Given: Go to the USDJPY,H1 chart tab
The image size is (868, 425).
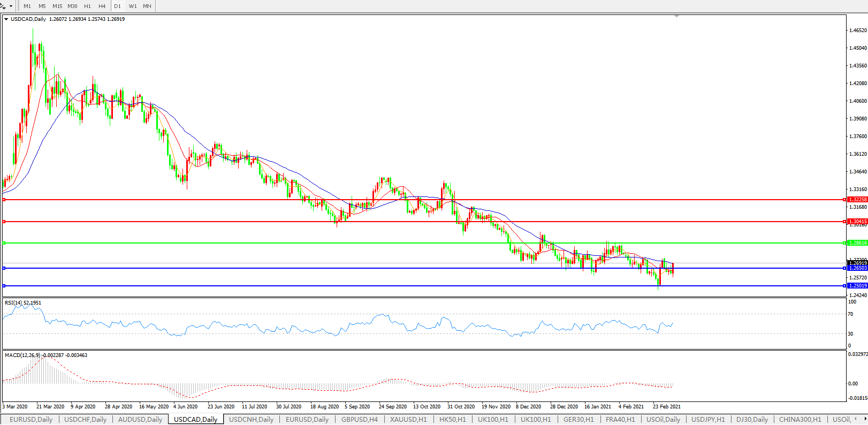Looking at the screenshot, I should (708, 419).
